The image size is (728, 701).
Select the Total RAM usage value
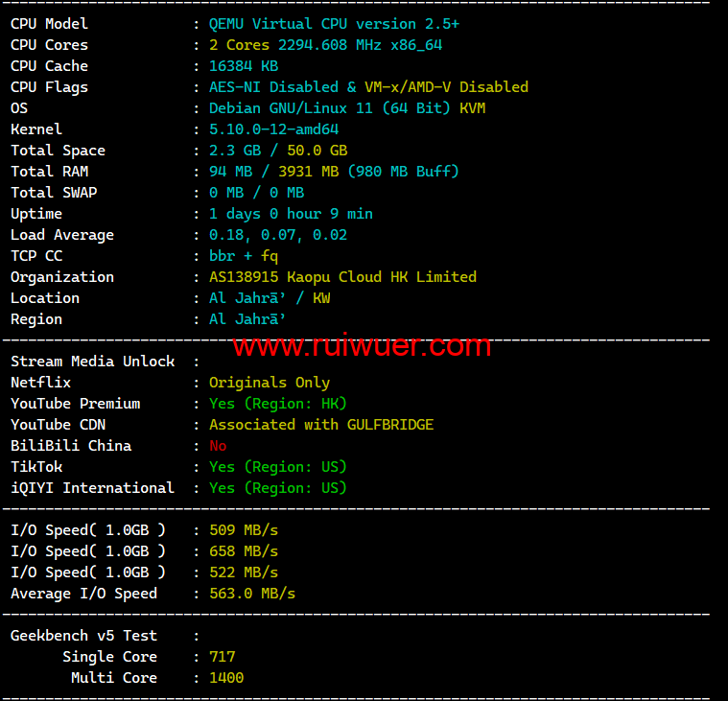click(x=334, y=172)
